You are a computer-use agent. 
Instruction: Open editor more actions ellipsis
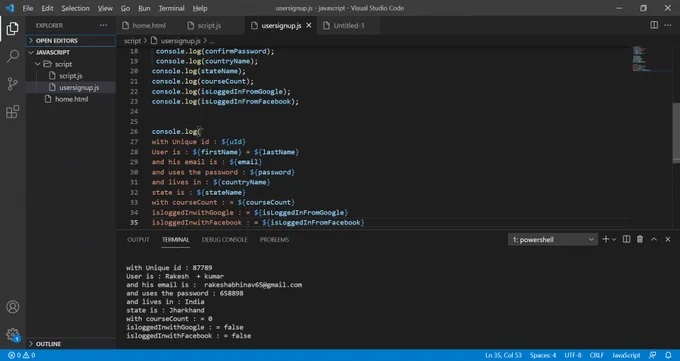click(668, 25)
